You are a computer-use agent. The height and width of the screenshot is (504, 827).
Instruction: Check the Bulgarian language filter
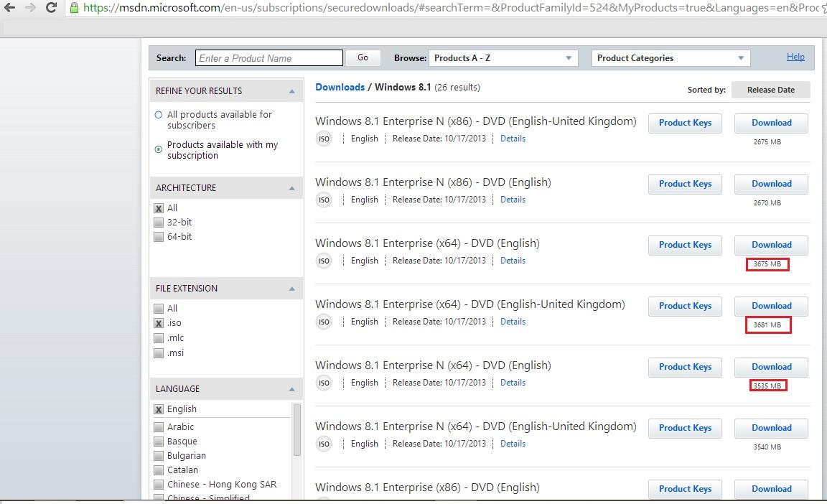click(x=158, y=455)
